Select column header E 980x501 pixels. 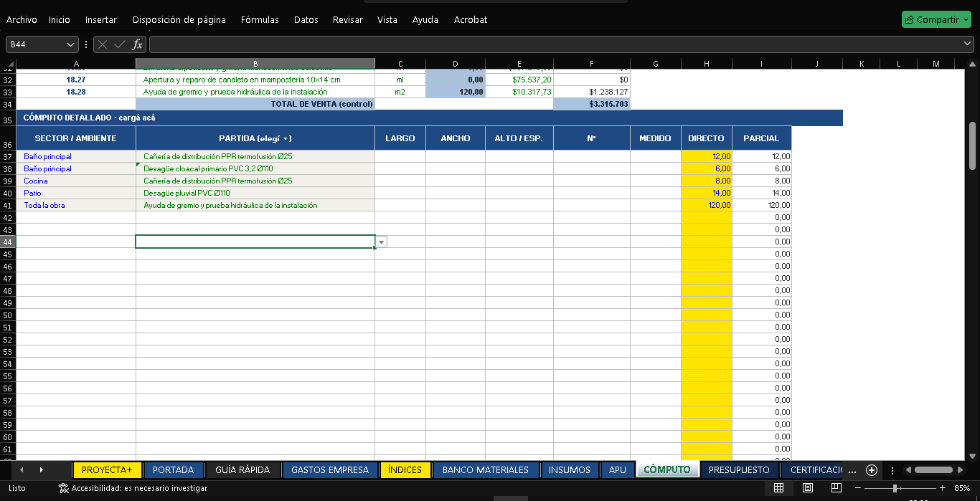pos(519,64)
